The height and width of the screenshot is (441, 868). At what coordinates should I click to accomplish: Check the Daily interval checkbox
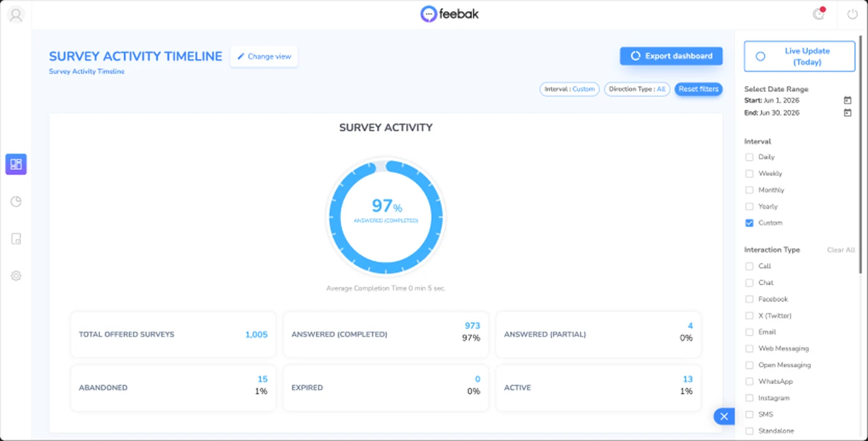click(x=750, y=158)
